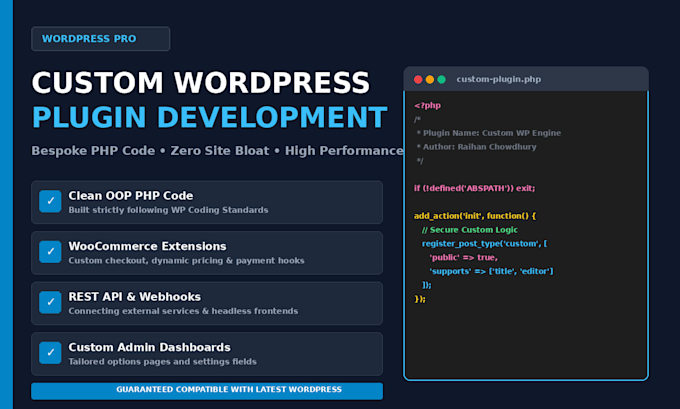Click the yellow minimize dot on the code window

(430, 79)
